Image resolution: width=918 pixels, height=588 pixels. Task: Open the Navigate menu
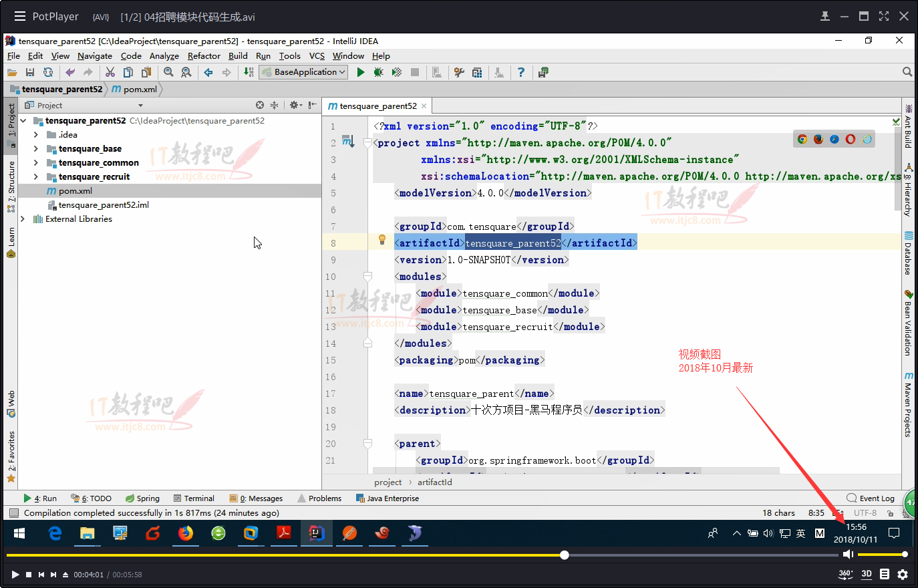95,56
